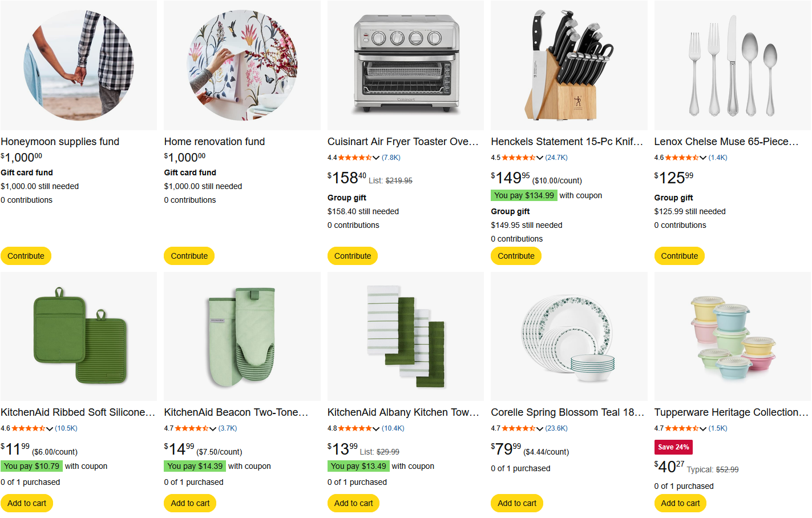Expand star rating chevron for KitchenAid towels
The image size is (812, 518).
(376, 428)
